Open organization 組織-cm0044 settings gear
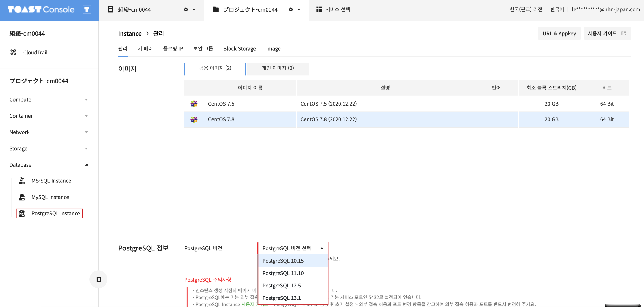The width and height of the screenshot is (644, 307). click(x=186, y=9)
